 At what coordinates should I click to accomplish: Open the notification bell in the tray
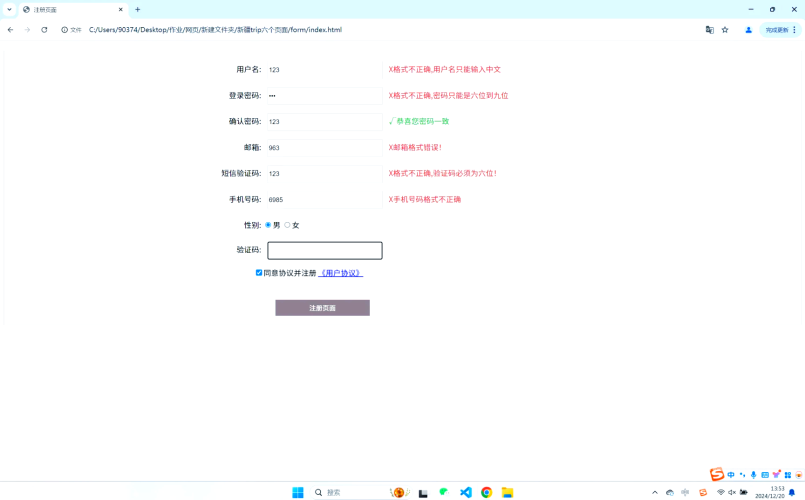click(792, 492)
